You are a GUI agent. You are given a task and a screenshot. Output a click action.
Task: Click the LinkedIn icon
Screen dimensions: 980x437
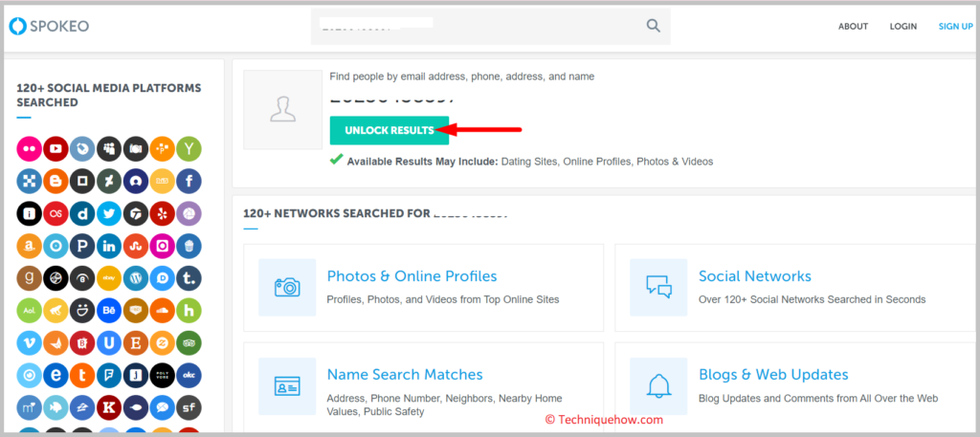109,246
